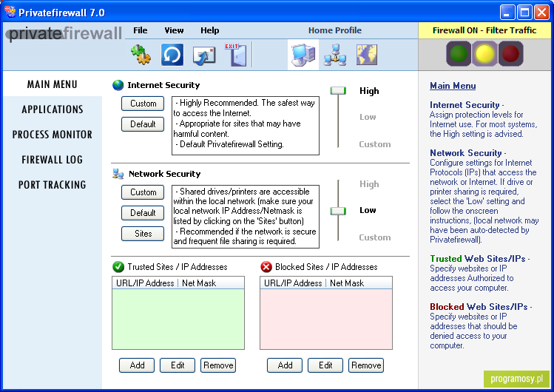The height and width of the screenshot is (392, 554).
Task: Open the File menu
Action: click(x=141, y=30)
